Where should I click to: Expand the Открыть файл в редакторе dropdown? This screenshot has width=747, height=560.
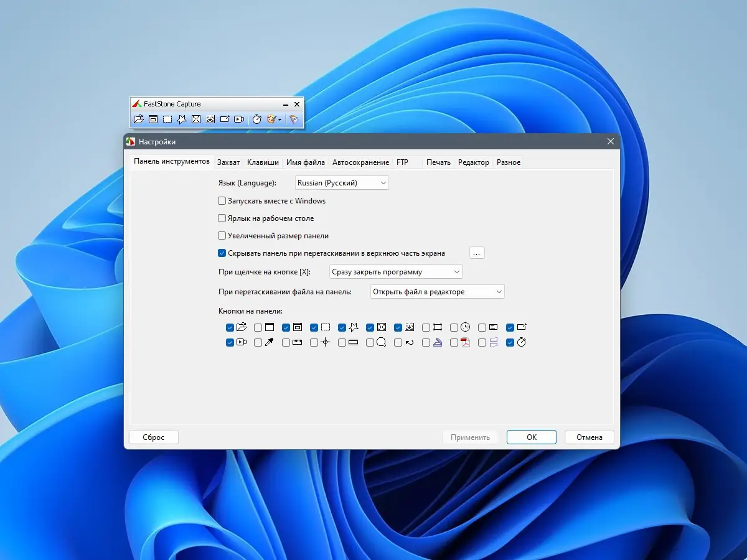(437, 291)
